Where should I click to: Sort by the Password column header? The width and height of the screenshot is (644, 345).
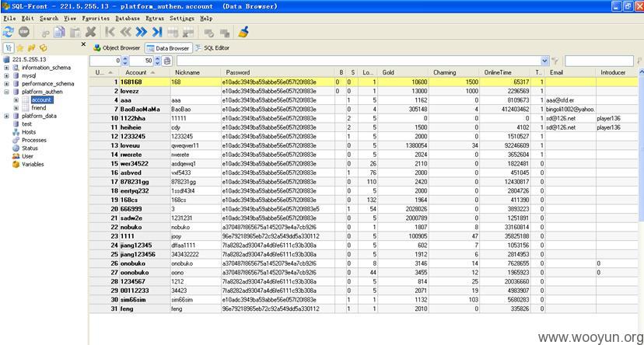(x=278, y=72)
